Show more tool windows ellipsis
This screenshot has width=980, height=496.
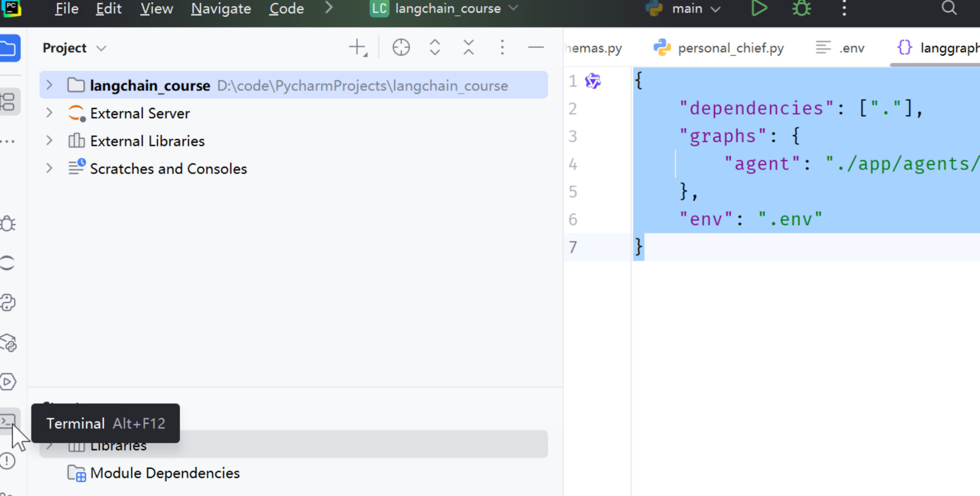pyautogui.click(x=8, y=142)
